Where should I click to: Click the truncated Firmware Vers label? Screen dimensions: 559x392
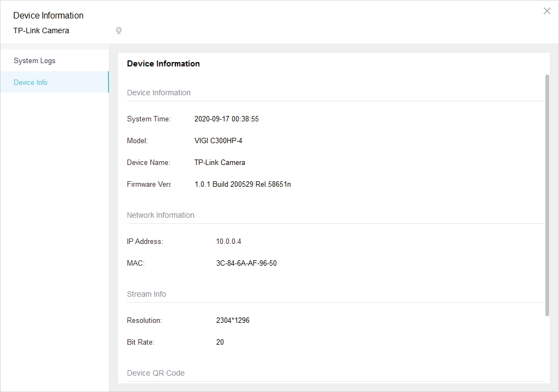tap(149, 184)
